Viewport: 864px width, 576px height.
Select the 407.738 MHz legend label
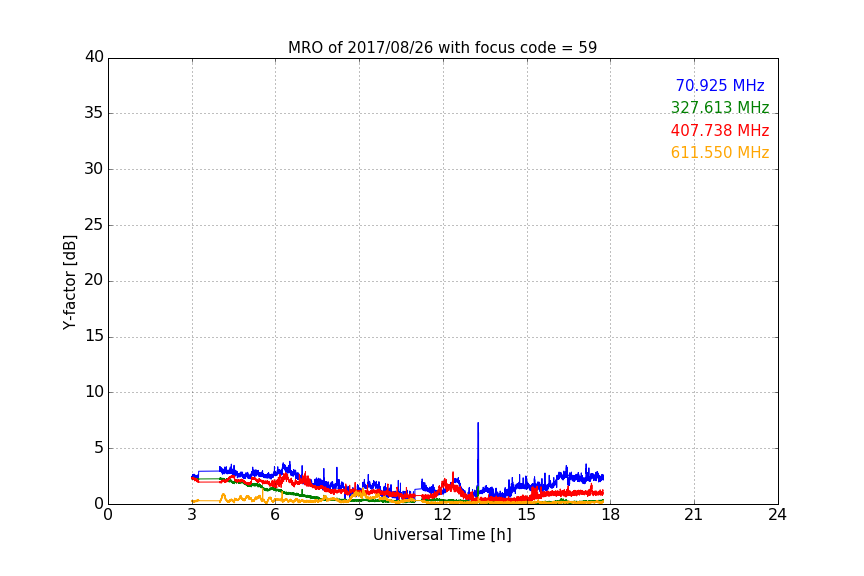720,130
